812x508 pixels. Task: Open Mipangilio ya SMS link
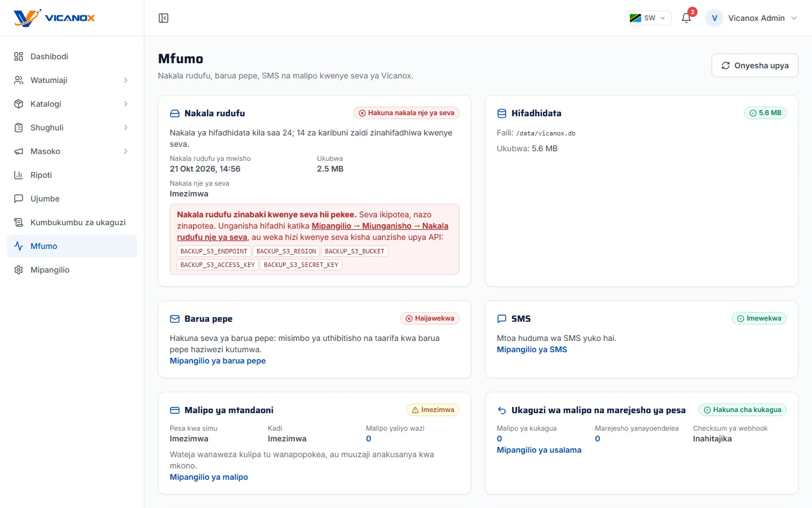(x=532, y=349)
